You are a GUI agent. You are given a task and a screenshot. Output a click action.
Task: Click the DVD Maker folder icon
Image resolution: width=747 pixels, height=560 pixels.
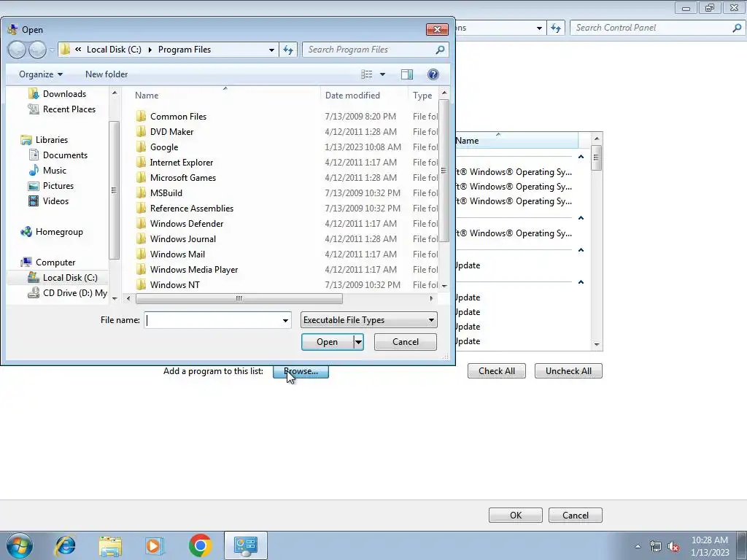click(x=141, y=131)
